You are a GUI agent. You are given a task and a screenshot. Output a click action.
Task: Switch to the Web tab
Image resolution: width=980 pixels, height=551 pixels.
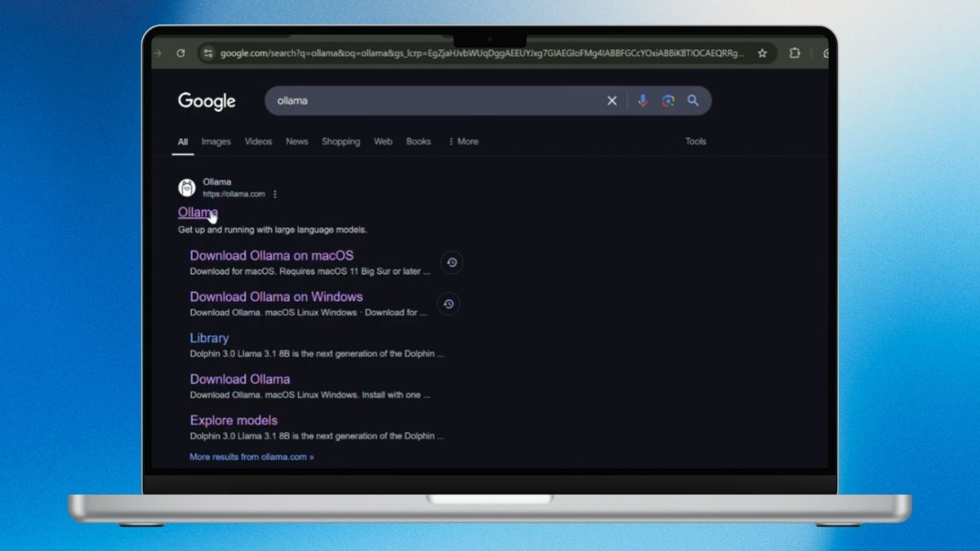(x=383, y=141)
